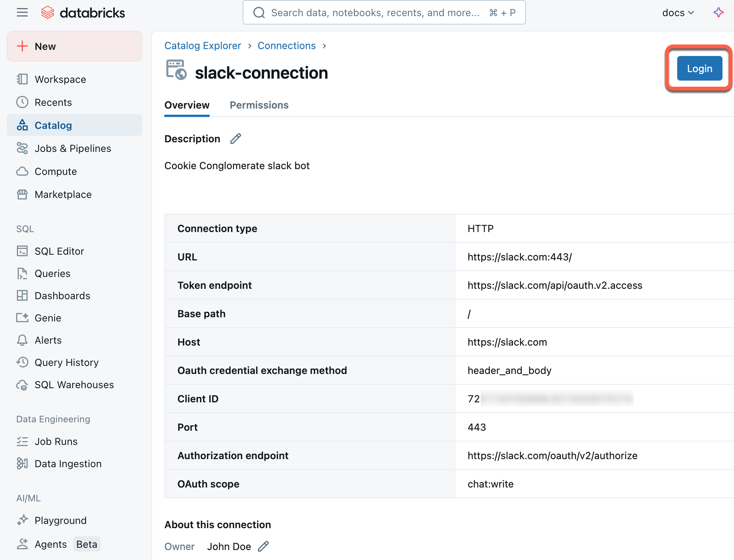Viewport: 734px width, 560px height.
Task: Click the Data Ingestion icon
Action: (22, 463)
